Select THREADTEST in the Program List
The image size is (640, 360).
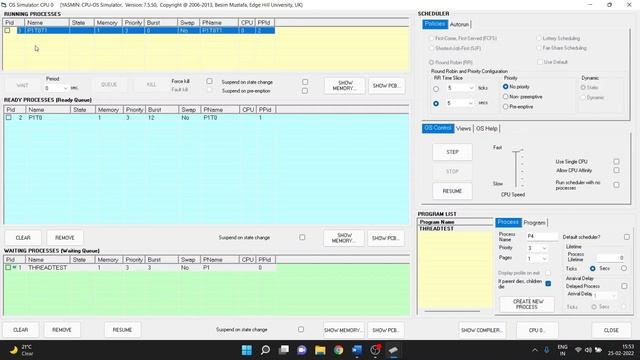[x=436, y=229]
